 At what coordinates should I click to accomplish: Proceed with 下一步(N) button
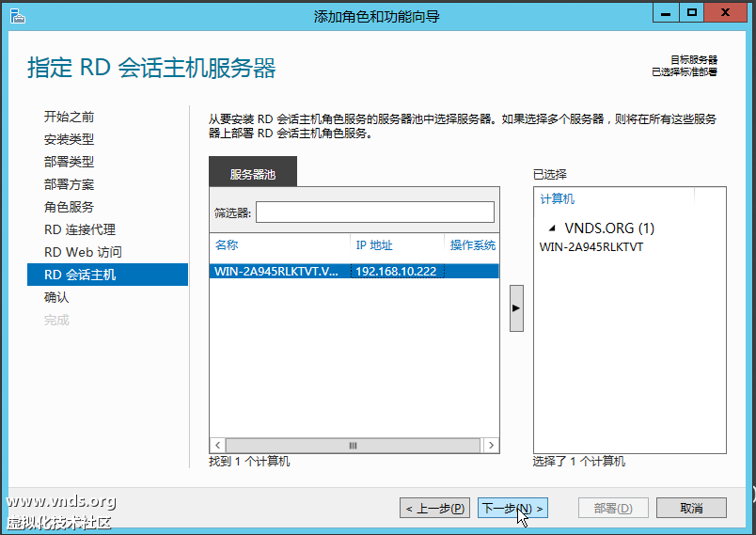click(x=512, y=508)
